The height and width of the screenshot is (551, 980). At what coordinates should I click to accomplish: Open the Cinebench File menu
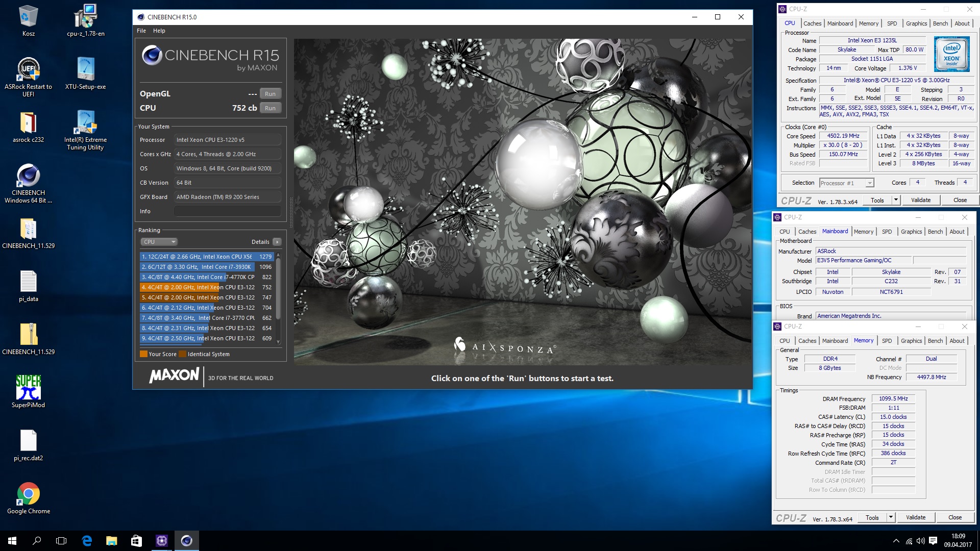pos(141,31)
